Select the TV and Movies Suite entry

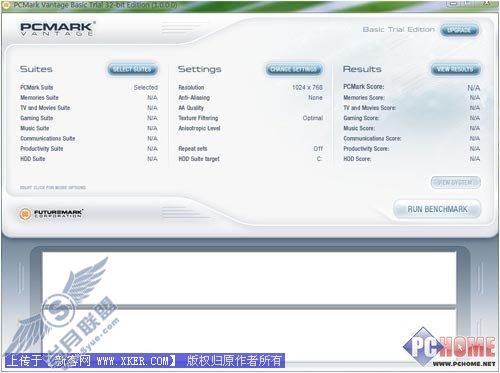(89, 108)
